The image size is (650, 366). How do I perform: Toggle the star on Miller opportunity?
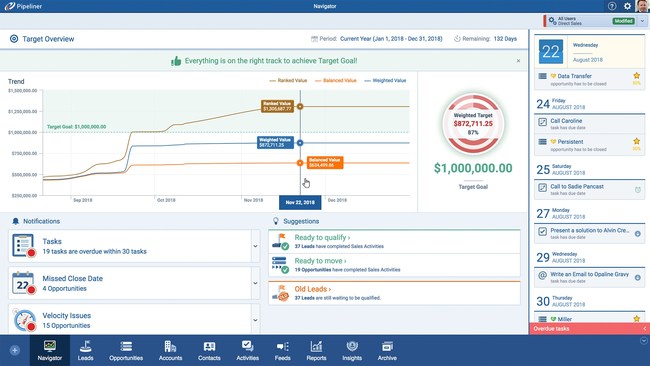636,318
